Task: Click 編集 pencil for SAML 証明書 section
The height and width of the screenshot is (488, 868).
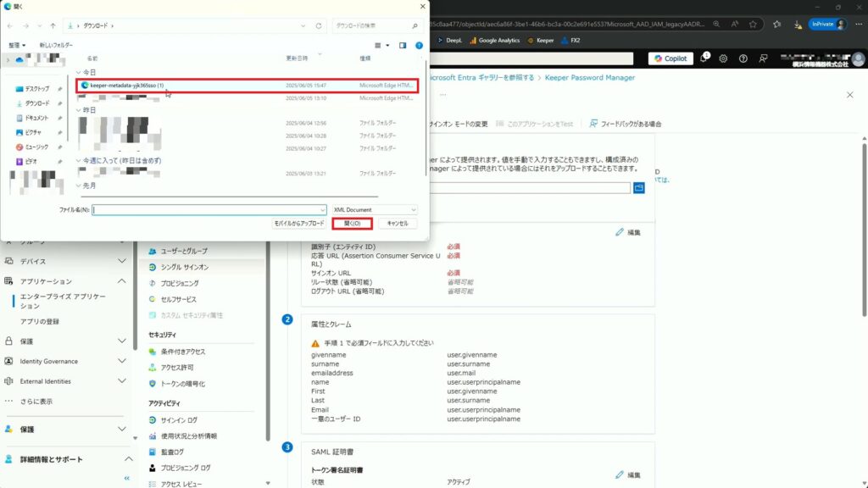Action: click(x=628, y=474)
